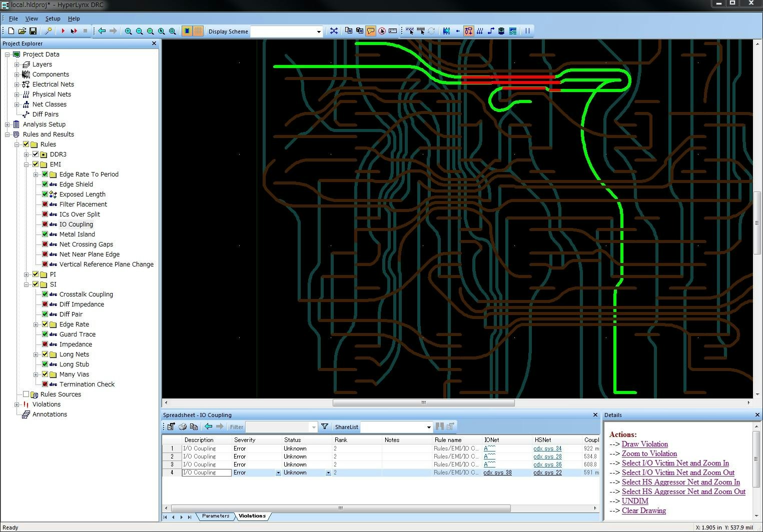Click the print icon in spreadsheet toolbar

click(x=183, y=426)
